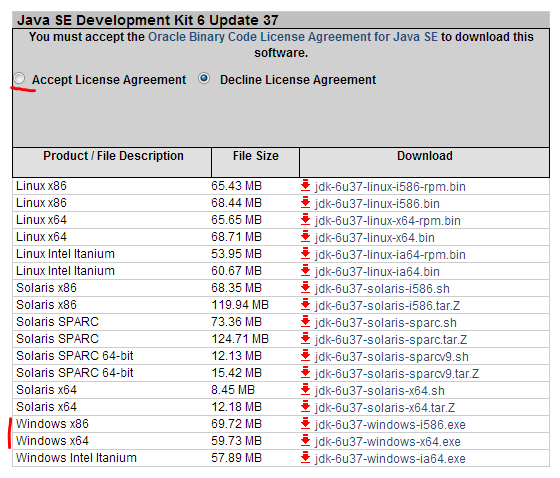Click the 57.89 MB file size
The height and width of the screenshot is (478, 560).
[236, 458]
